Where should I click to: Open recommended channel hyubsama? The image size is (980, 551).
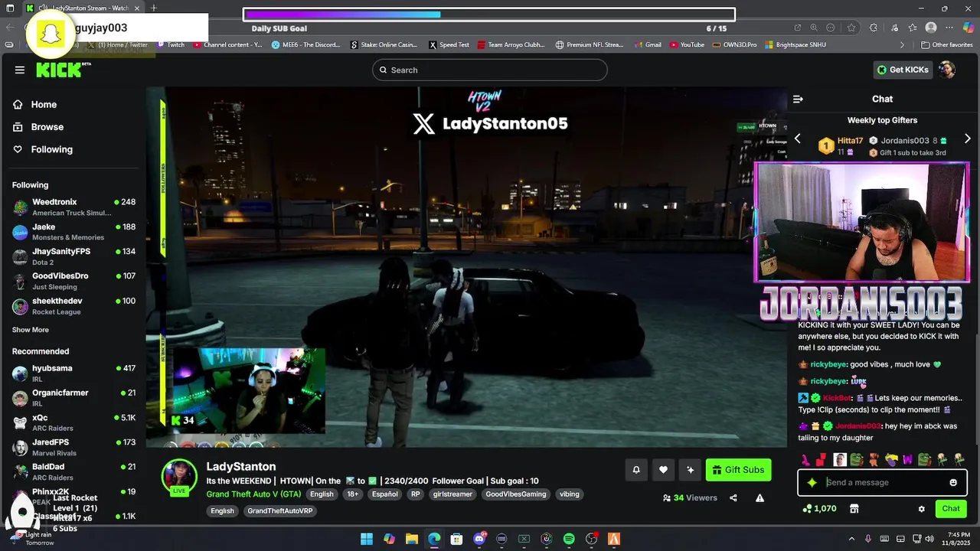[x=73, y=373]
